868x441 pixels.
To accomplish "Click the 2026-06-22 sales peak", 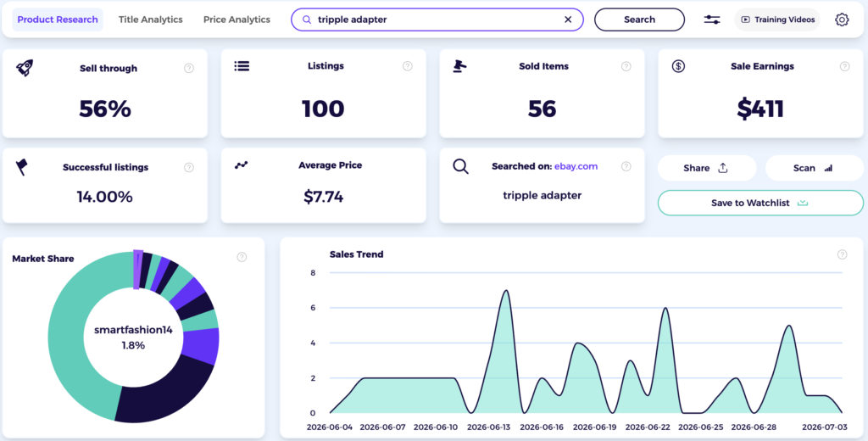I will (665, 309).
